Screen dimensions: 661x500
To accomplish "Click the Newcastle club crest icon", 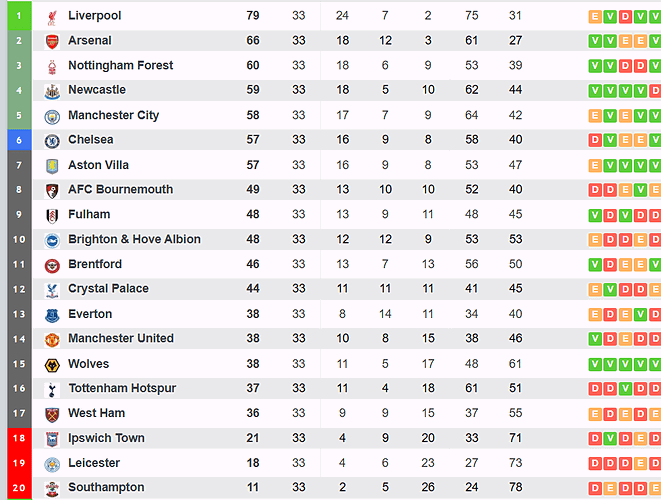I will 52,91.
